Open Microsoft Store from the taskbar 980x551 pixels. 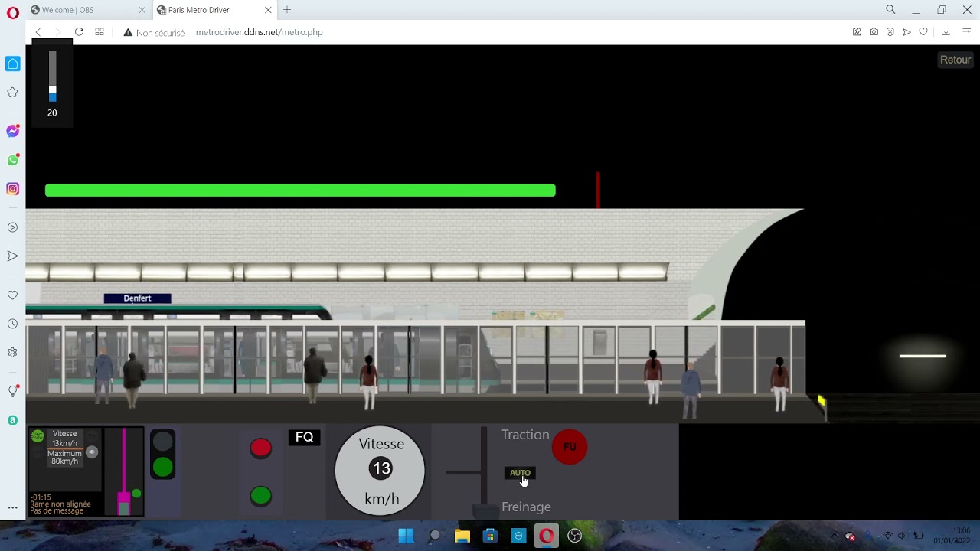coord(490,536)
